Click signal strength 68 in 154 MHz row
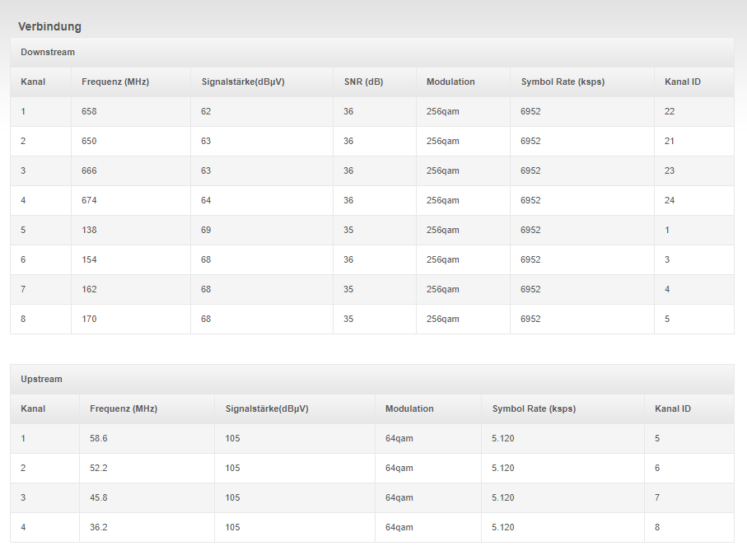This screenshot has height=560, width=747. point(206,259)
